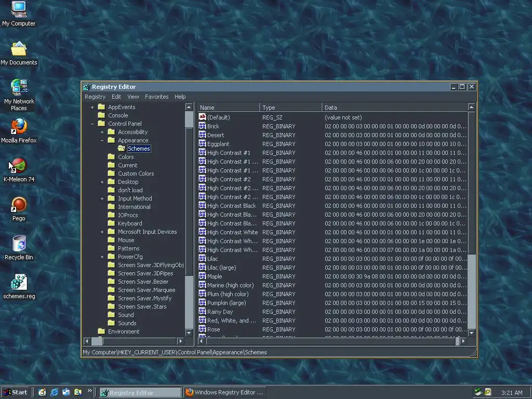Screen dimensions: 532x399
Task: Click the tree pane scroll down arrow
Action: (x=189, y=333)
